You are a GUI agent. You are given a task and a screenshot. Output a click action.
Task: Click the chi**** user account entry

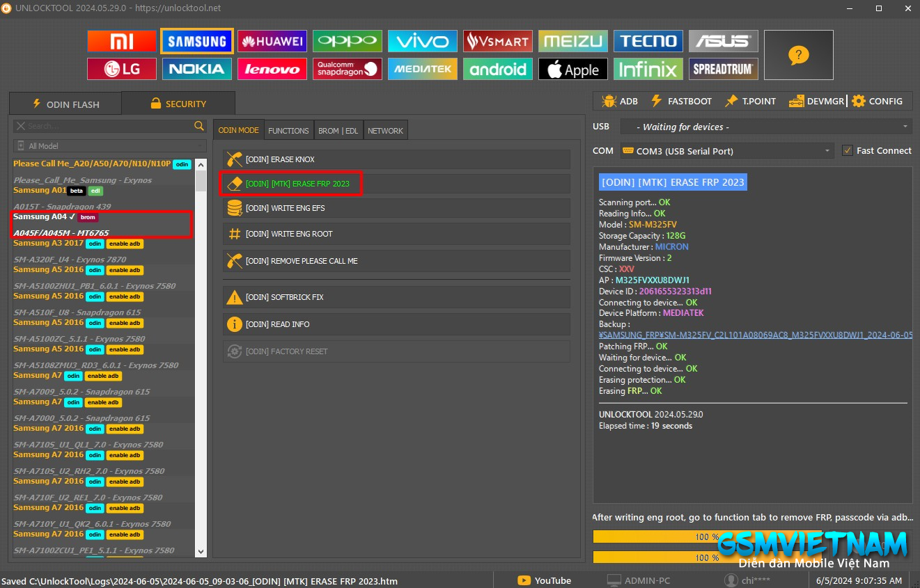point(749,580)
